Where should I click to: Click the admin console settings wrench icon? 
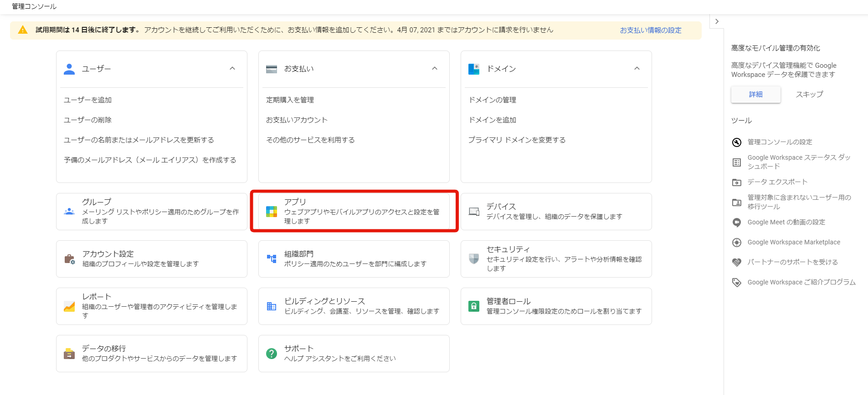point(737,142)
